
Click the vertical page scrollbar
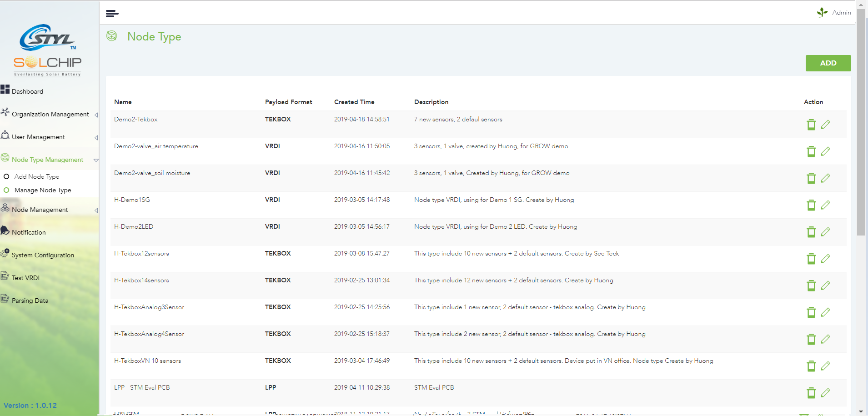(861, 123)
